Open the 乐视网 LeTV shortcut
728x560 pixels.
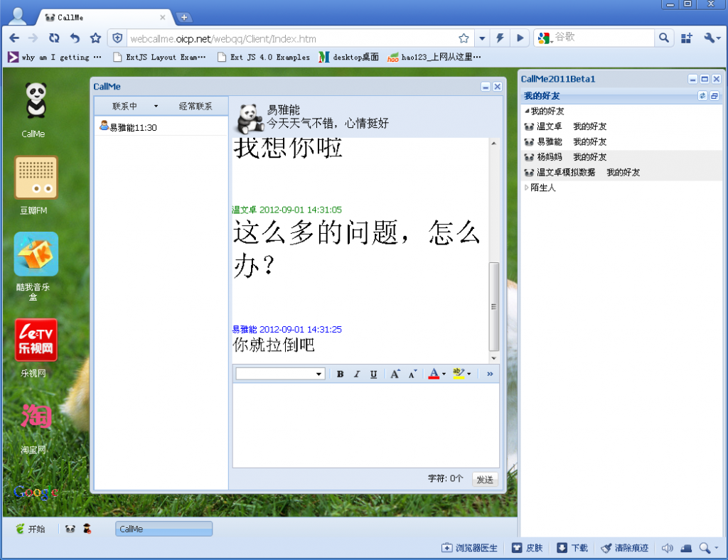coord(36,340)
